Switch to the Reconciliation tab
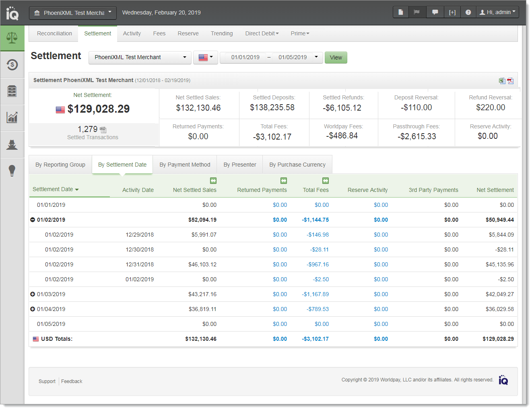This screenshot has width=532, height=410. tap(54, 33)
